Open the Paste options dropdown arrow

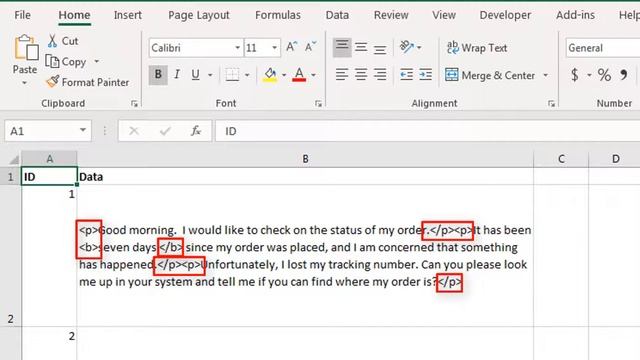(24, 83)
